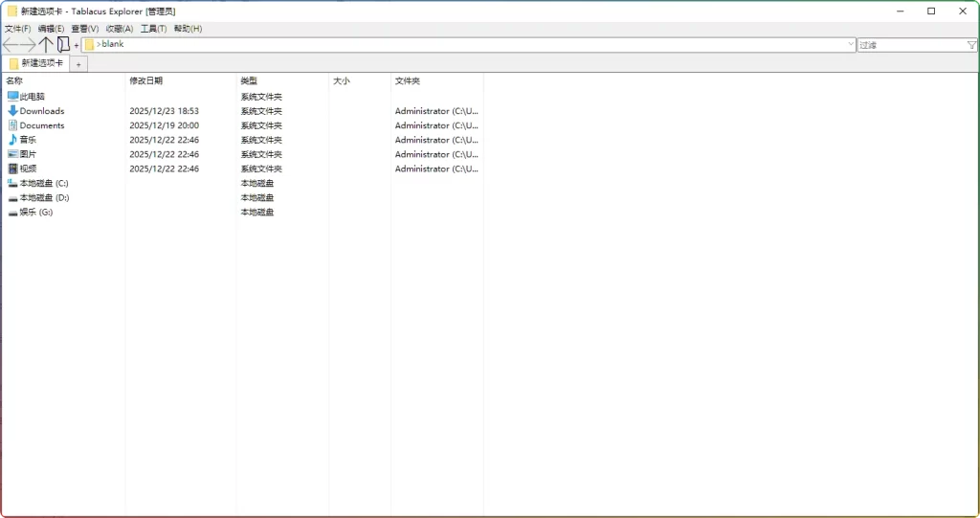
Task: Select the 本地磁盘 (C:) name
Action: [44, 183]
